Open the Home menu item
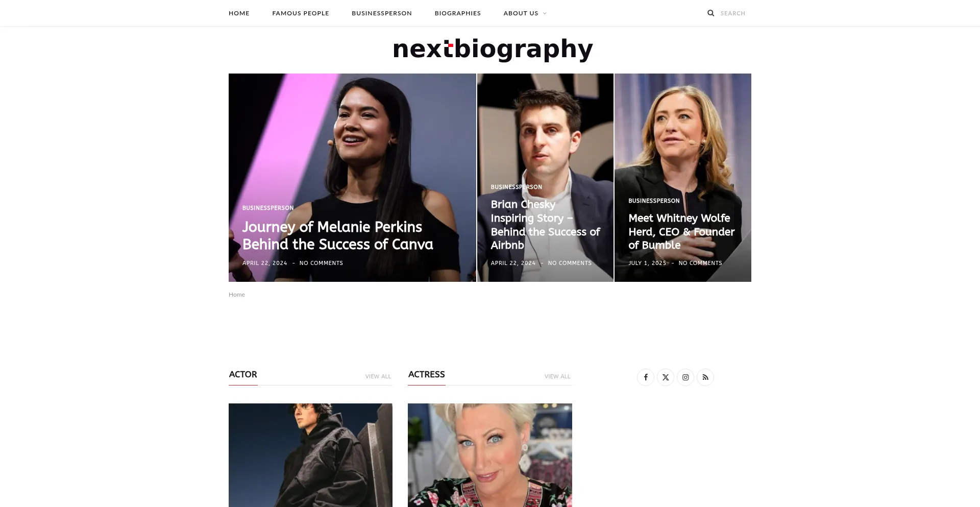Image resolution: width=980 pixels, height=507 pixels. [x=239, y=13]
